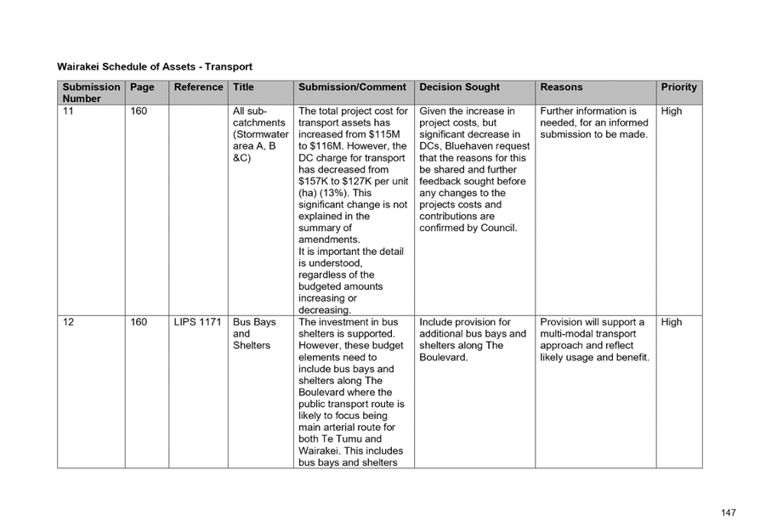Image resolution: width=760 pixels, height=532 pixels.
Task: Click page number '147'
Action: click(x=728, y=512)
